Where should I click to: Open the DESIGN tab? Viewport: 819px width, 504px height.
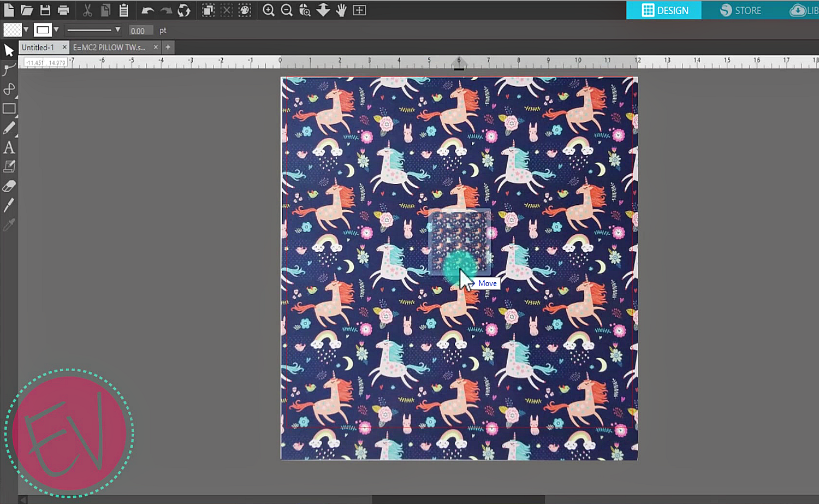click(664, 10)
